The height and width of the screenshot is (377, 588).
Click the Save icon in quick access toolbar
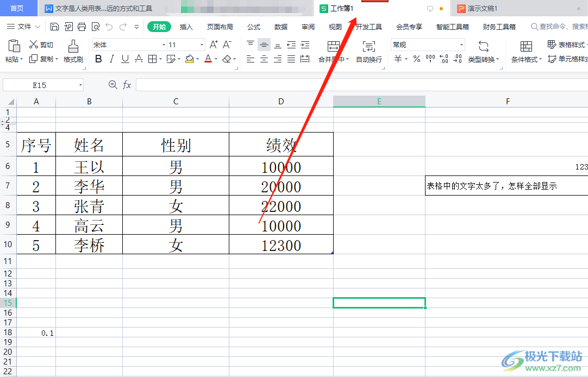[x=54, y=27]
